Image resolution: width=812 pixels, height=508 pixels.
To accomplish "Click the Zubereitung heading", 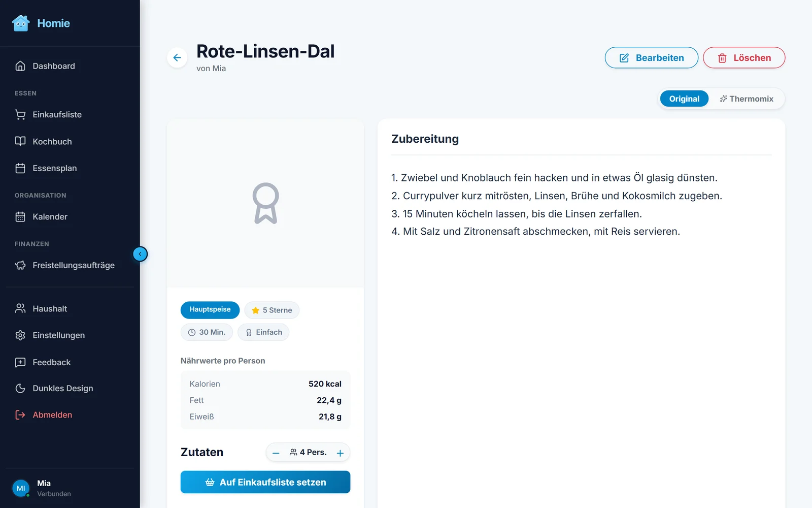I will pos(425,139).
